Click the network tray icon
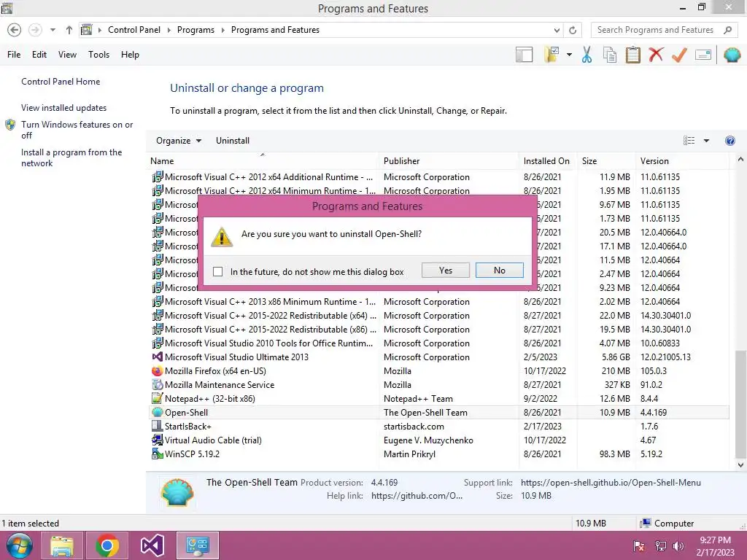Screen dimensions: 747x560 point(660,545)
